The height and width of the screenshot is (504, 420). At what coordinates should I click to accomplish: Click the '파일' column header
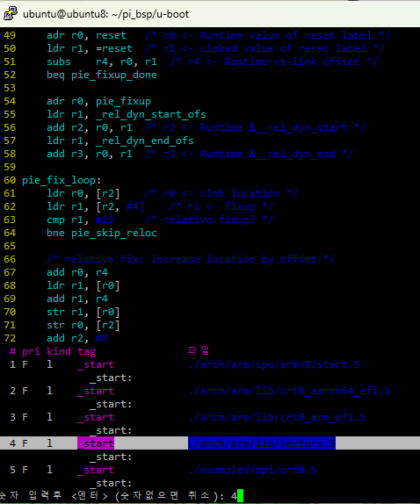click(199, 350)
